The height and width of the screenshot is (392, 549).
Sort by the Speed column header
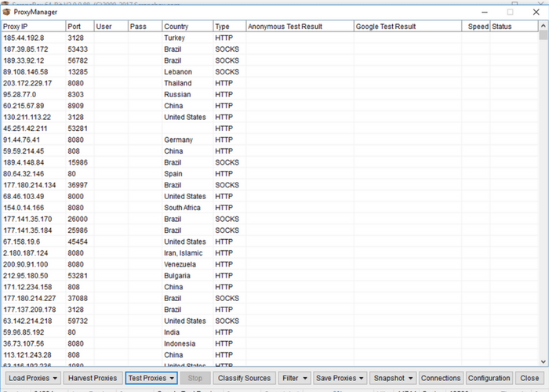pyautogui.click(x=476, y=26)
